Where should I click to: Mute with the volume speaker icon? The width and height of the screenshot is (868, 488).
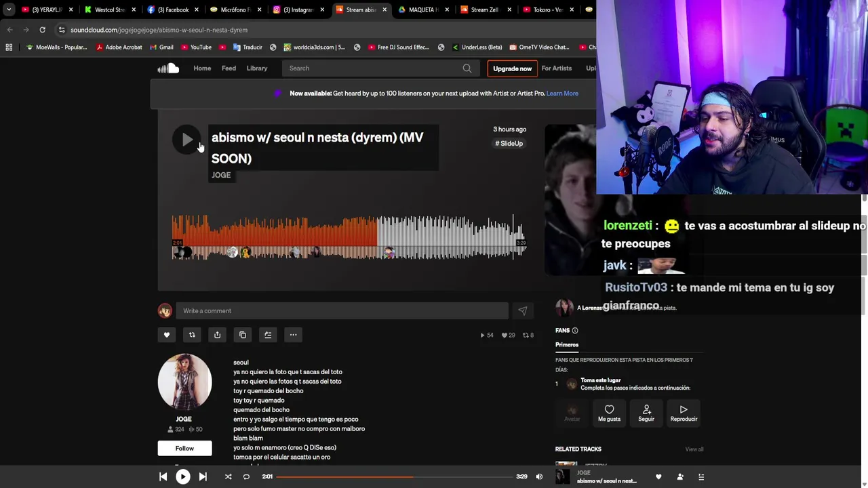539,476
